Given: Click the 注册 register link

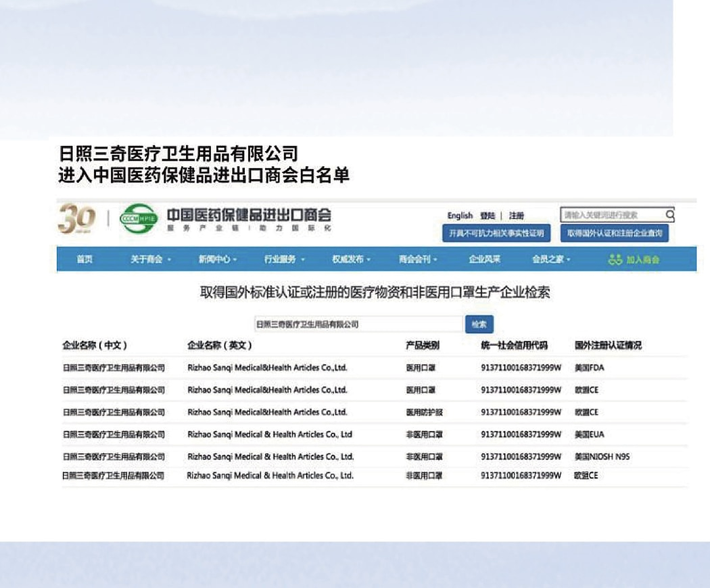Looking at the screenshot, I should point(516,215).
